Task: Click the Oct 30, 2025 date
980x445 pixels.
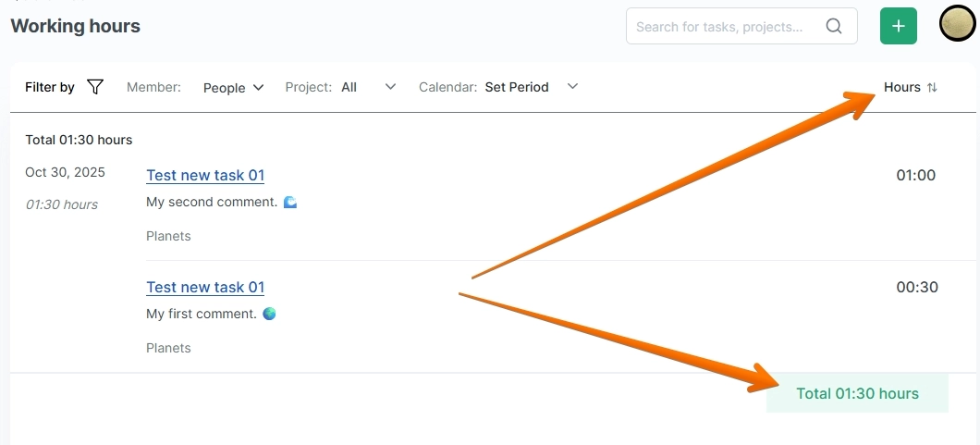Action: (x=65, y=172)
